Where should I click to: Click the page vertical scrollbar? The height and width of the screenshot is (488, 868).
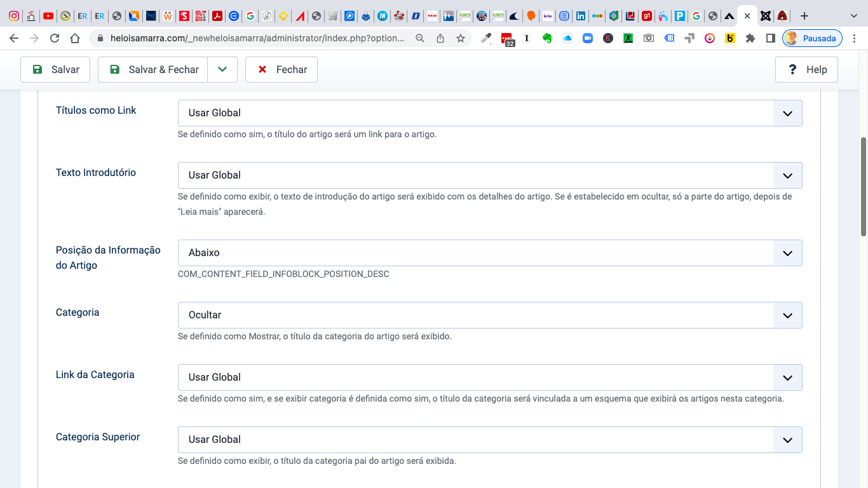[x=864, y=187]
